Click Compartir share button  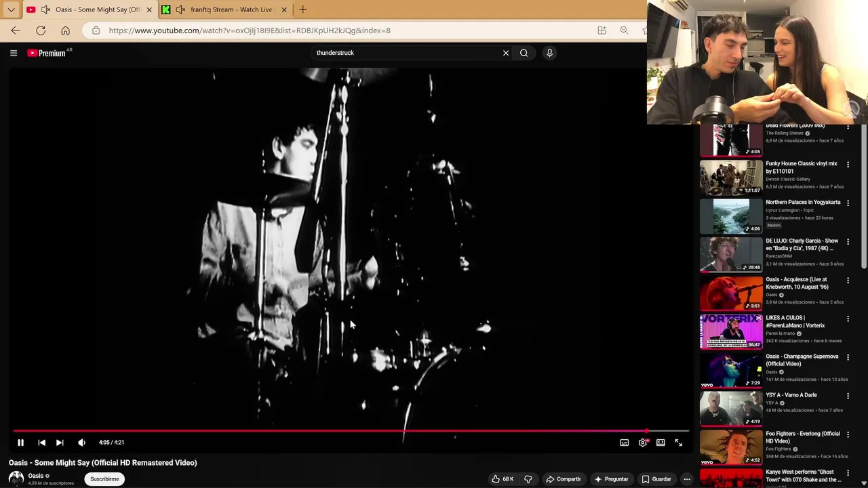coord(564,479)
